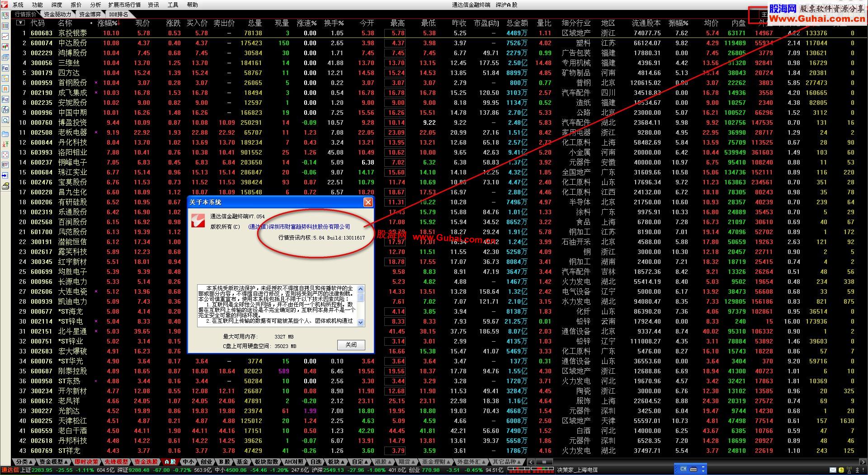Expand the 期货▲ bottom tab menu
This screenshot has width=868, height=475.
[x=407, y=462]
